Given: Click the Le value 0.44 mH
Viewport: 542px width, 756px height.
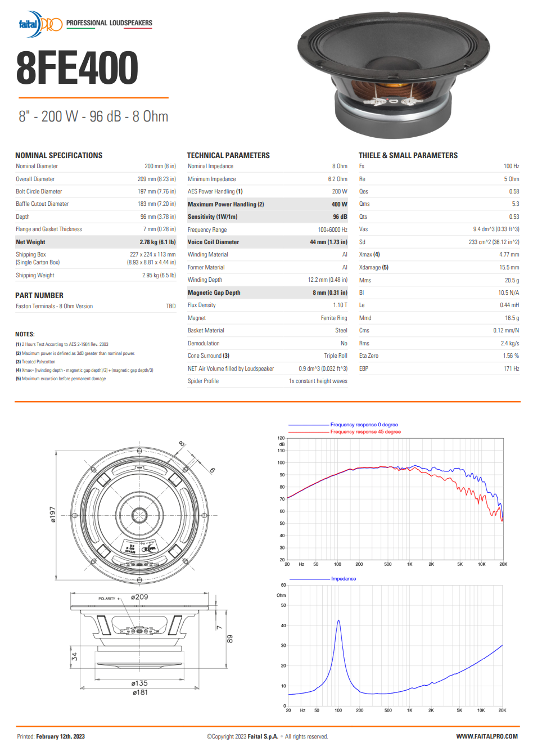Looking at the screenshot, I should point(509,305).
